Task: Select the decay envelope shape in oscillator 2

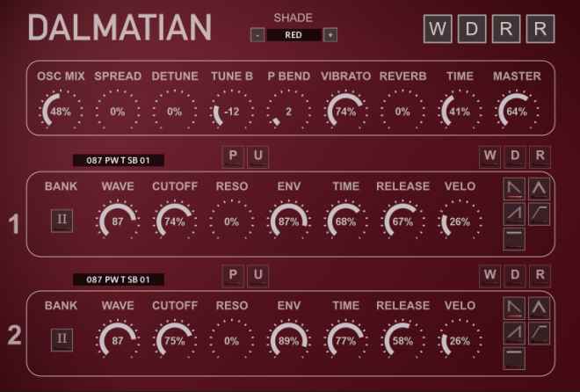Action: pyautogui.click(x=515, y=307)
